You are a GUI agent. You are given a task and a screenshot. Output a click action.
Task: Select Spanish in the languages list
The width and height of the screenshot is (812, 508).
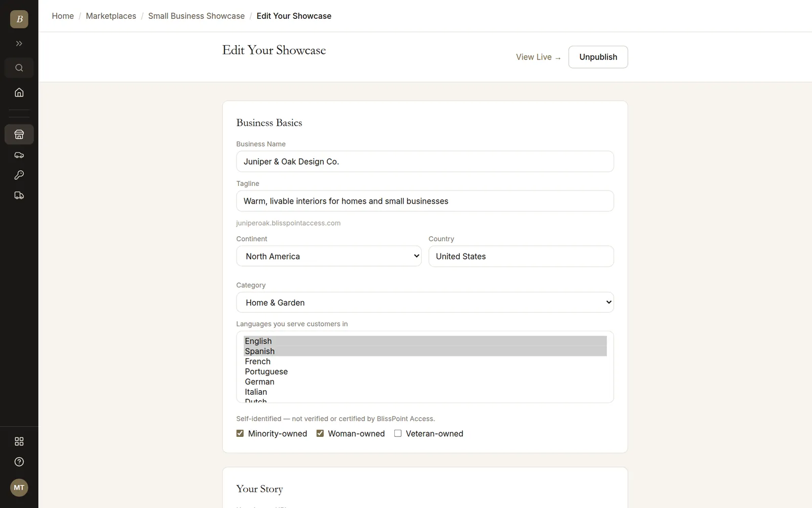[425, 351]
